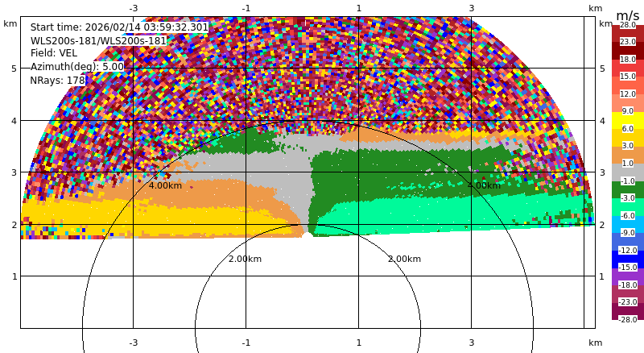Click the left '2.00km' range ring label

[x=245, y=260]
